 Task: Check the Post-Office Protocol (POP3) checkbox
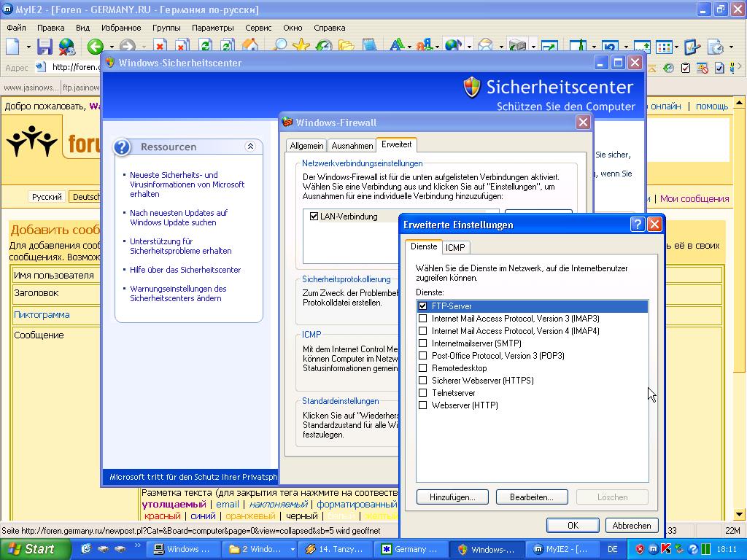point(422,356)
